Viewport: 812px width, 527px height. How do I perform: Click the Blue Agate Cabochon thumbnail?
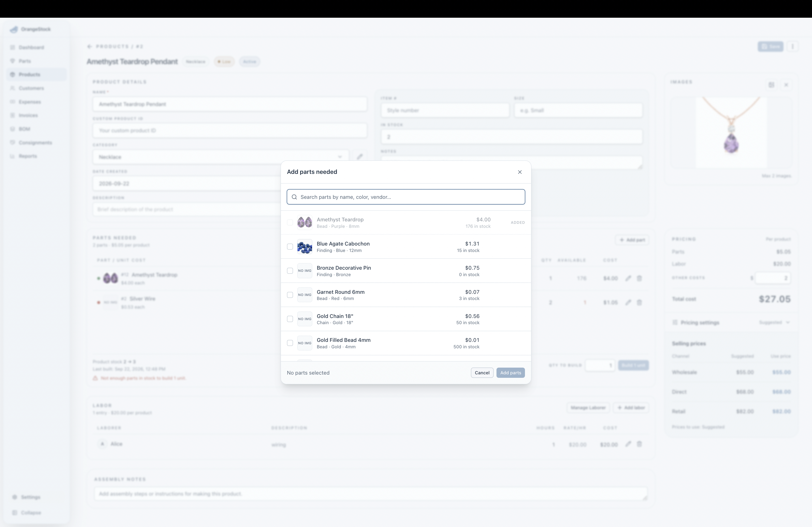click(305, 246)
